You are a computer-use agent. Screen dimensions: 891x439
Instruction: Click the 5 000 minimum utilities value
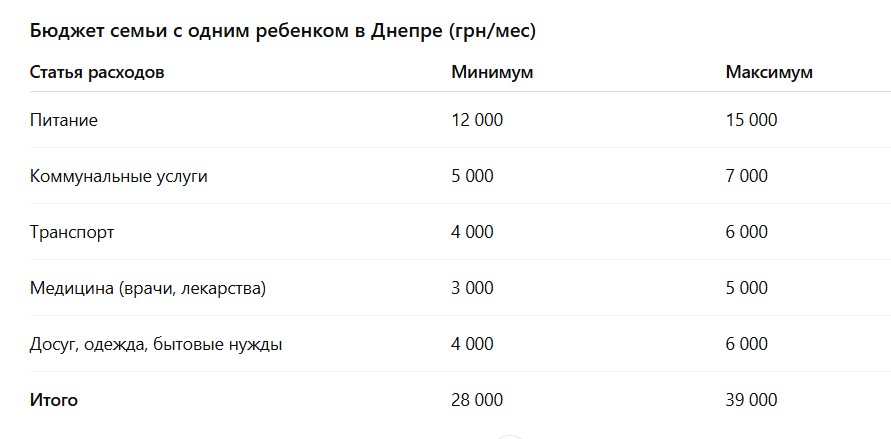(x=473, y=176)
